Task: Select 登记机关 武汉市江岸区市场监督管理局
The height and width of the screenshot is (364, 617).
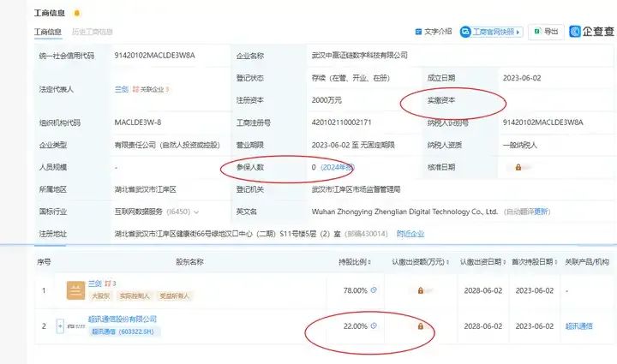Action: (x=356, y=189)
